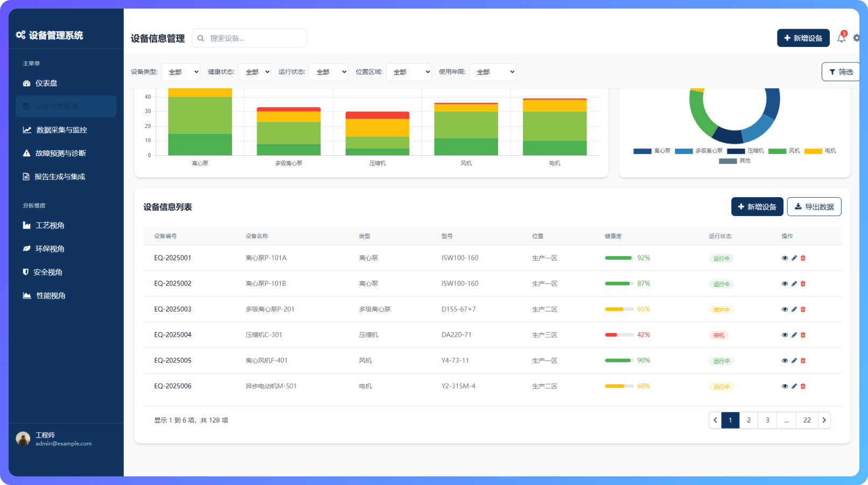Click the 导出数据 export button
The height and width of the screenshot is (485, 868).
(814, 207)
